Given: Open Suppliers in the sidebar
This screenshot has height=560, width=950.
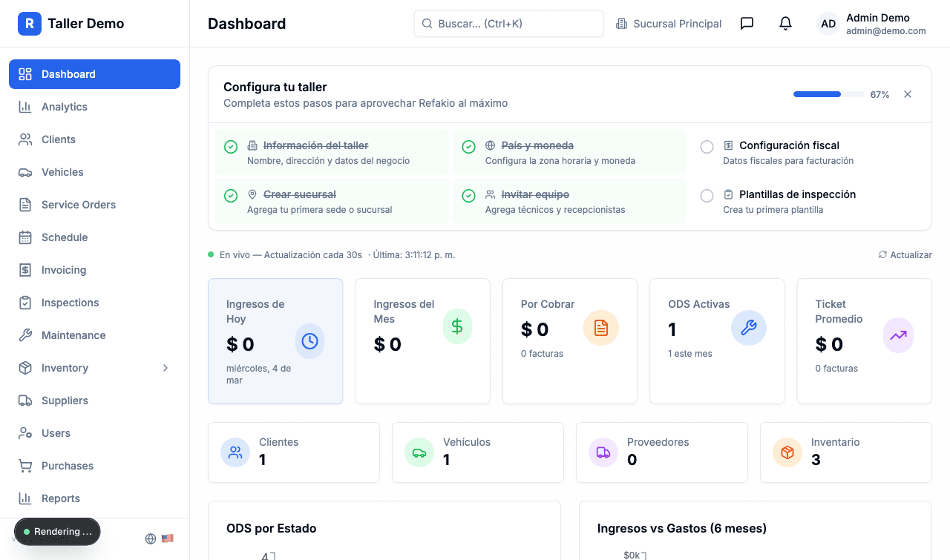Looking at the screenshot, I should point(94,401).
